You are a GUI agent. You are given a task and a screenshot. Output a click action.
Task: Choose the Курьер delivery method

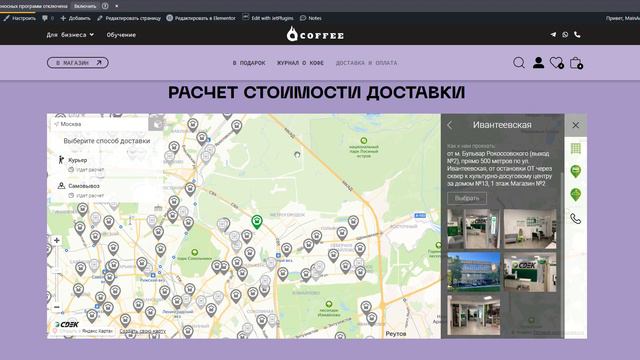coord(78,160)
